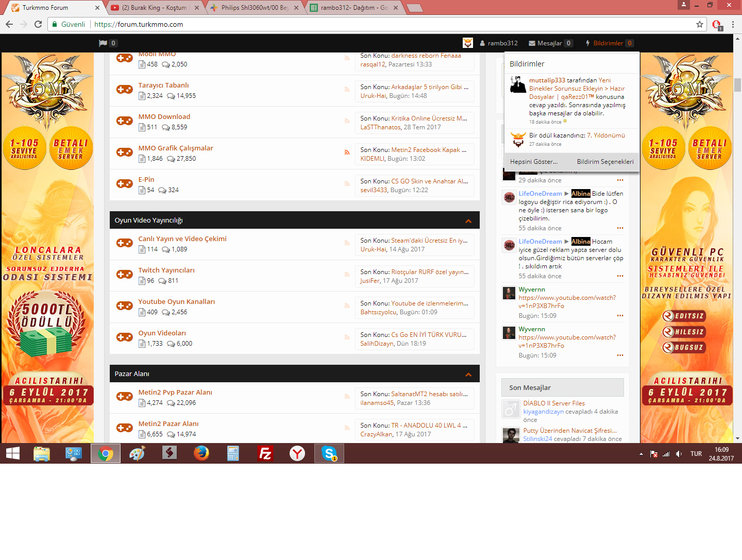Switch to the Philips Shl3060wt/00 tab
The height and width of the screenshot is (560, 742).
(255, 8)
